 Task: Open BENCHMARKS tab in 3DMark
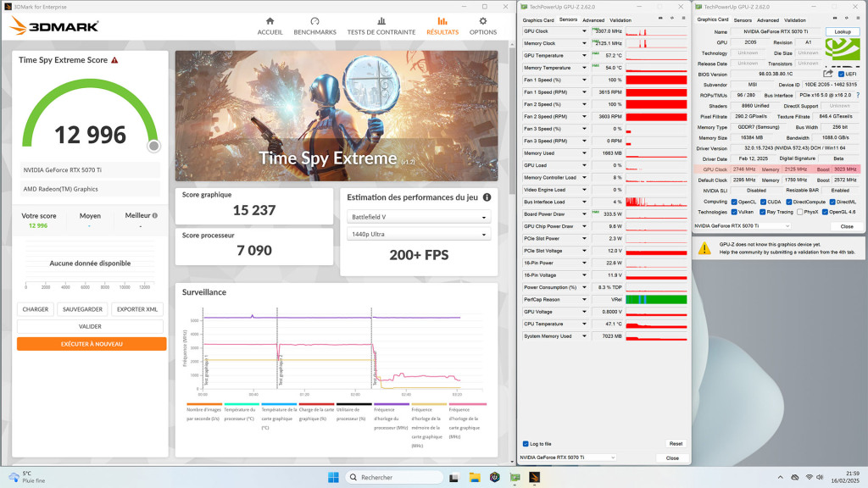click(315, 26)
